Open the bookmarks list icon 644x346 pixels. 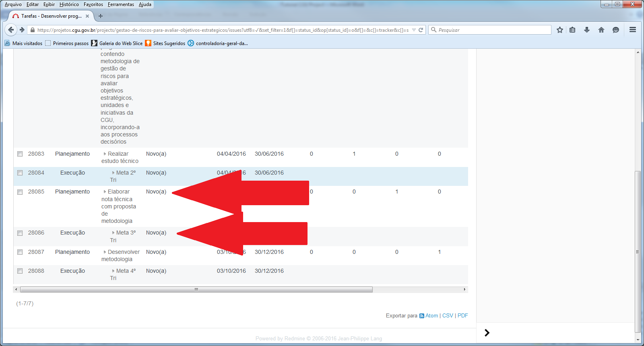point(572,30)
